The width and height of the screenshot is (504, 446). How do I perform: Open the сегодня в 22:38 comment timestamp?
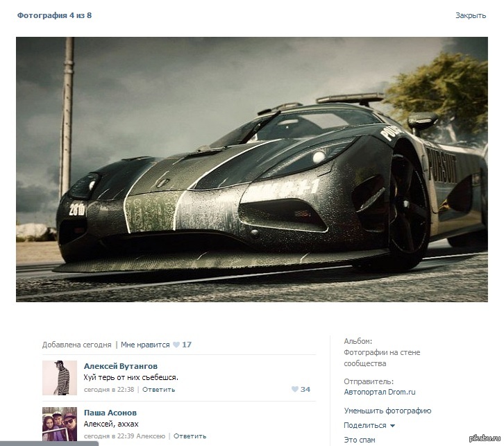click(109, 390)
